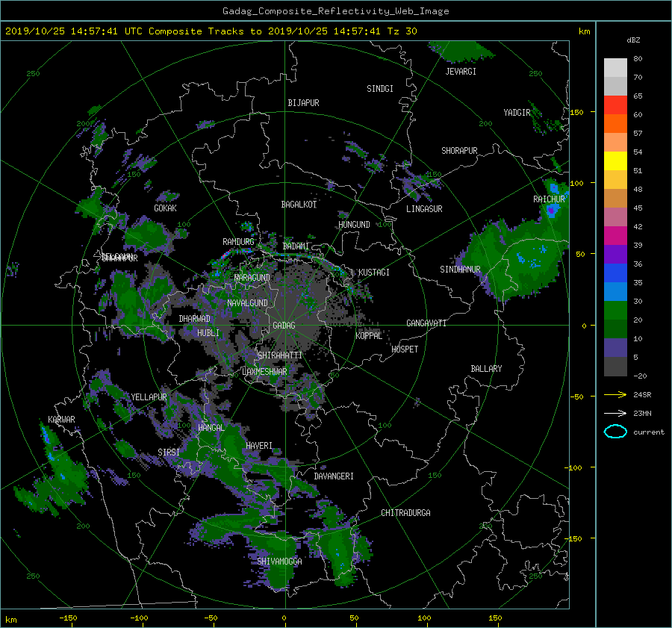Viewport: 672px width, 628px height.
Task: Click the YADGIR city label
Action: click(x=517, y=113)
